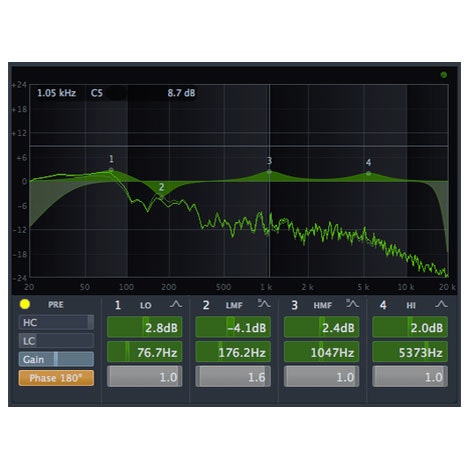469x469 pixels.
Task: Select EQ node 3 on the graph
Action: pos(269,172)
